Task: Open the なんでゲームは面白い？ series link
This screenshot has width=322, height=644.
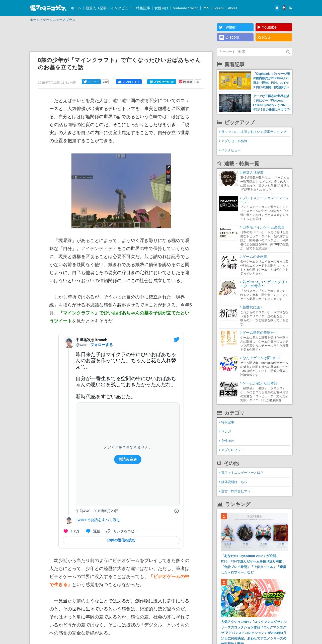Action: (x=261, y=358)
